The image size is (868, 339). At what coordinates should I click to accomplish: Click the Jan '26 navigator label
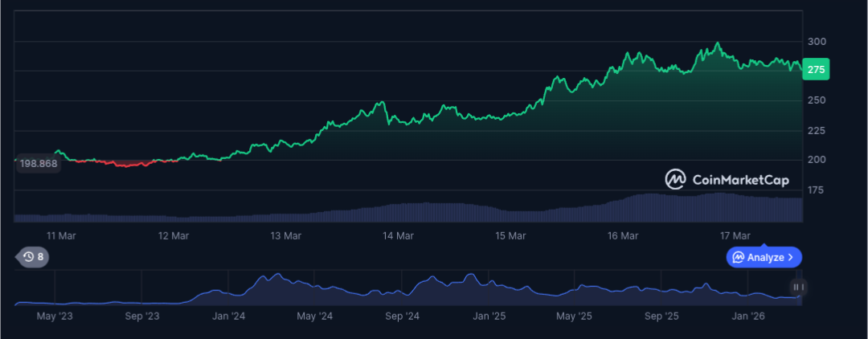click(748, 317)
